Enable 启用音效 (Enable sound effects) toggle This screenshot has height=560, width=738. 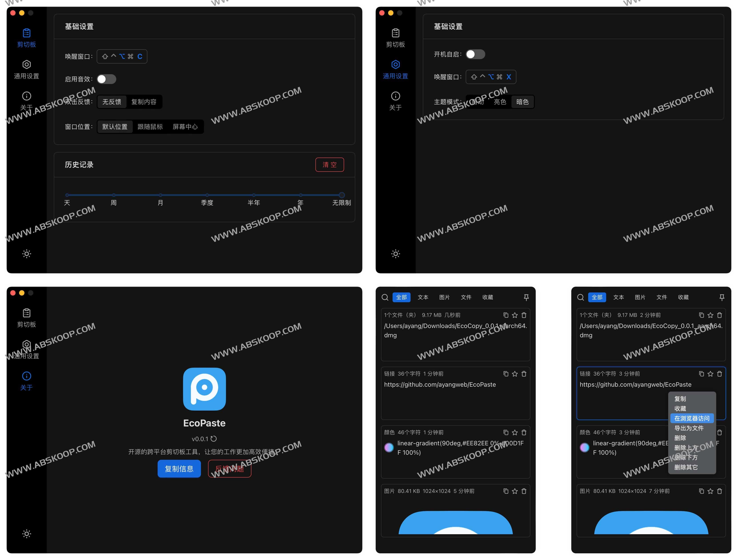coord(107,79)
